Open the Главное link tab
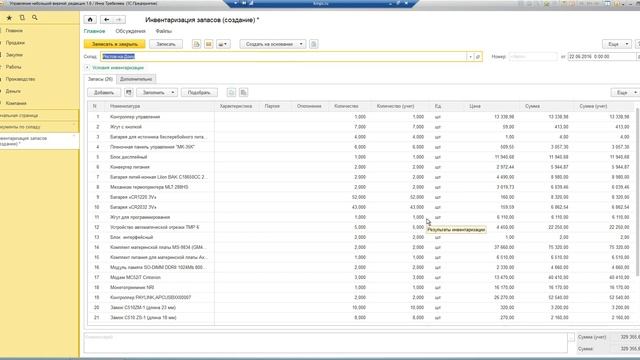The image size is (640, 360). coord(94,31)
